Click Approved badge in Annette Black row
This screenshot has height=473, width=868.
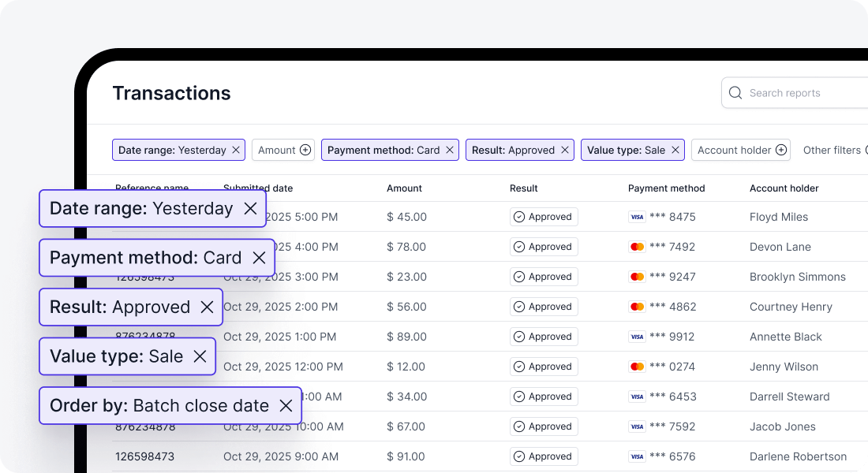(x=544, y=337)
